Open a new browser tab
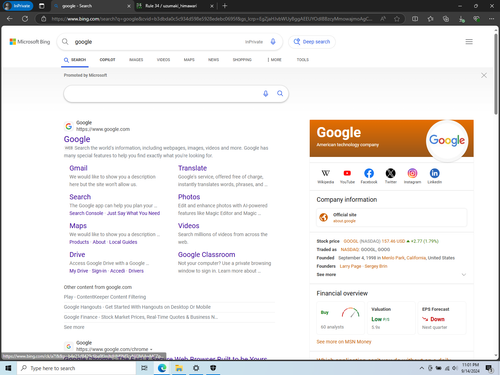Viewport: 500px width, 375px height. point(225,6)
